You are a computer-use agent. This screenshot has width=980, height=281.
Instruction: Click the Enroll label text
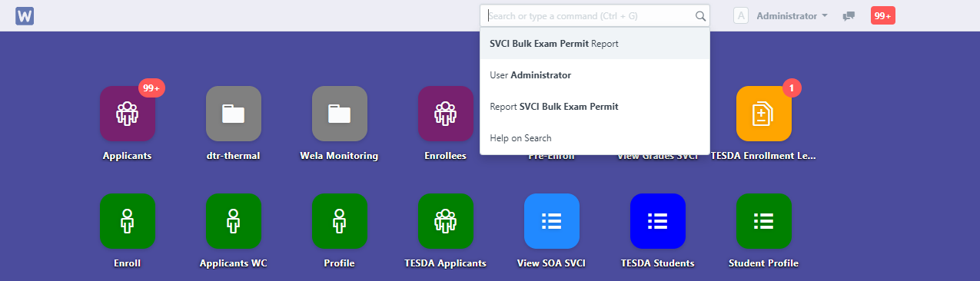coord(128,263)
